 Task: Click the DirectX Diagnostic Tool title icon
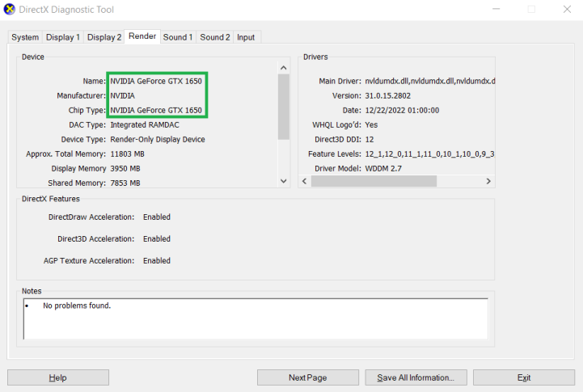click(x=9, y=9)
